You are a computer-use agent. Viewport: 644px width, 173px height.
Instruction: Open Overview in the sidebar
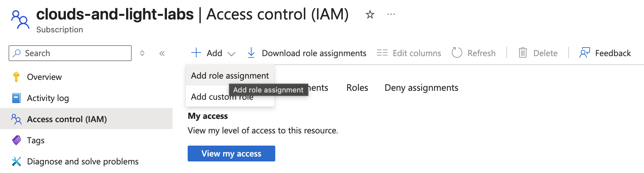coord(86,77)
